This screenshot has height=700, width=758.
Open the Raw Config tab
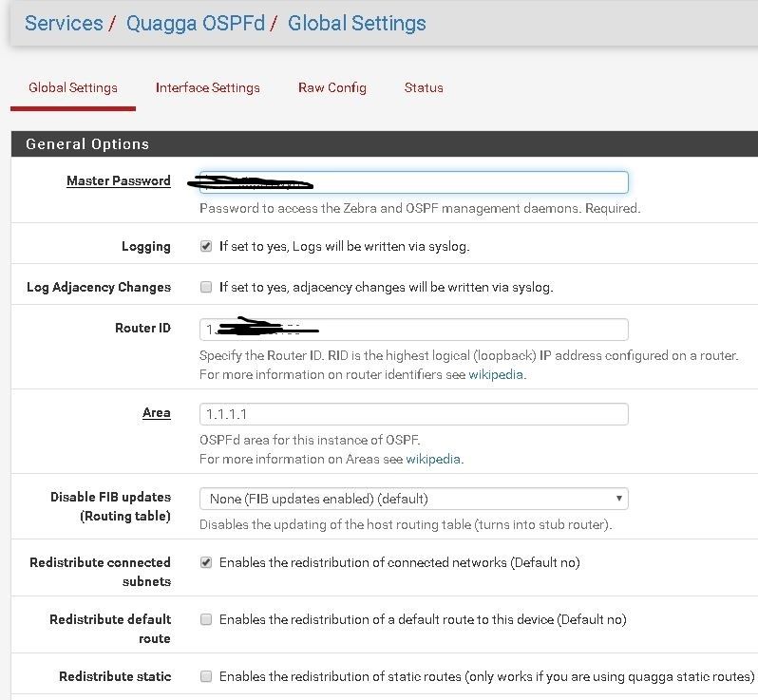tap(332, 87)
